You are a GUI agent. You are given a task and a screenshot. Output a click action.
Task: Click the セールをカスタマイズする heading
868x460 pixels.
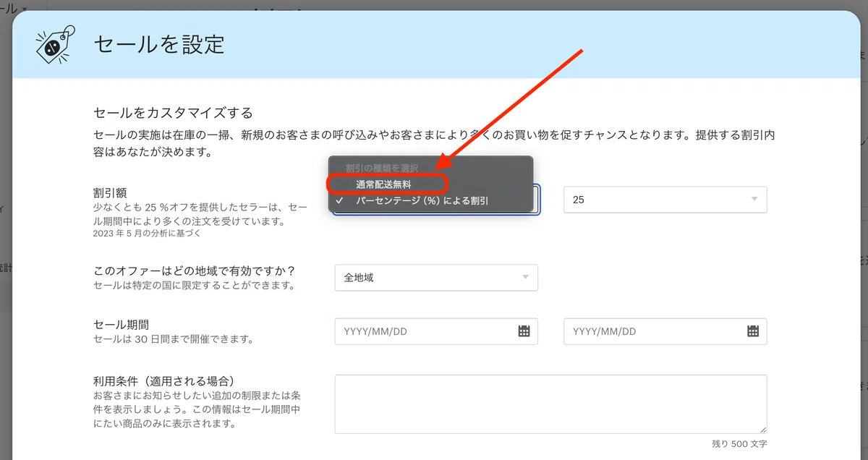click(173, 113)
